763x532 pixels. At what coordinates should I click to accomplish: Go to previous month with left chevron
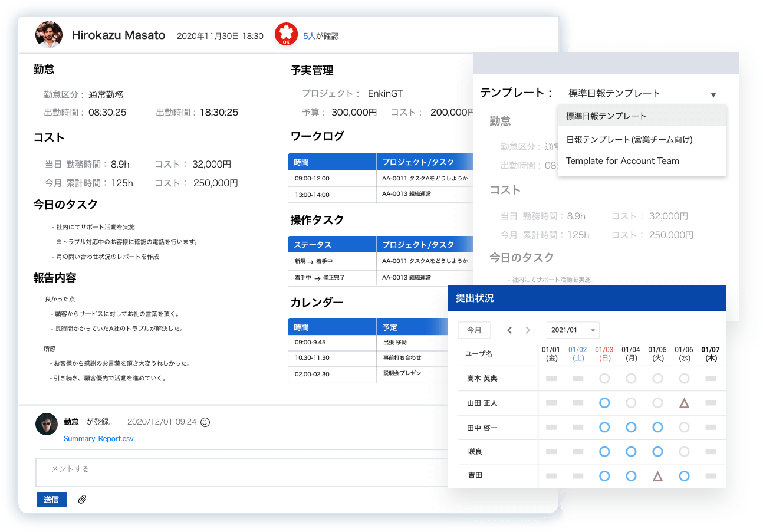pos(509,330)
